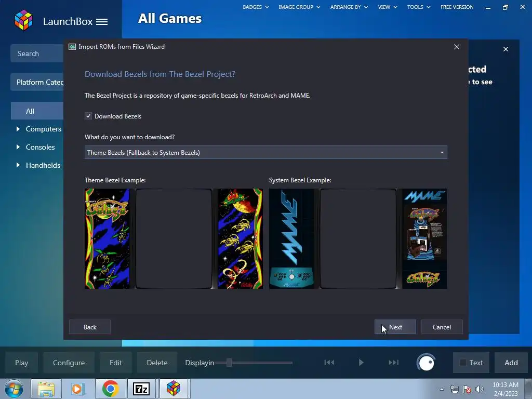Click in the Search field
532x399 pixels.
[37, 54]
